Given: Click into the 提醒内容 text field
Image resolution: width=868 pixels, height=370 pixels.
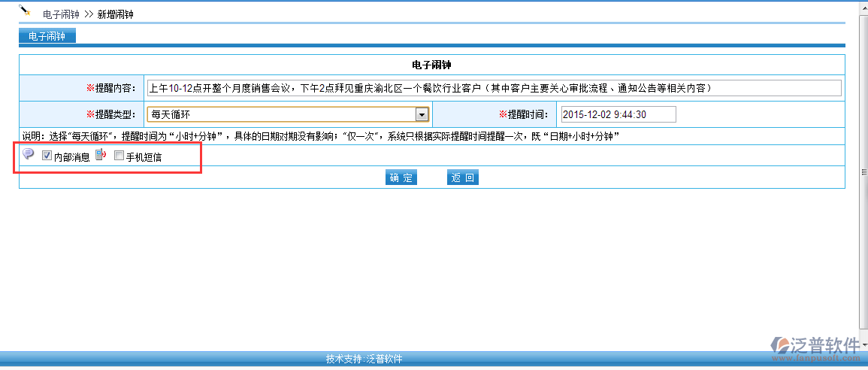Looking at the screenshot, I should pos(494,88).
